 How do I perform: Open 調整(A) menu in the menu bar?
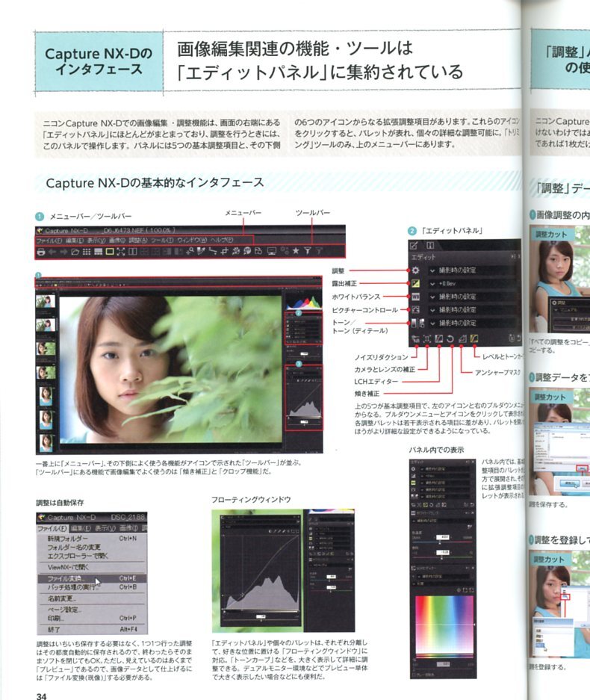[x=138, y=240]
